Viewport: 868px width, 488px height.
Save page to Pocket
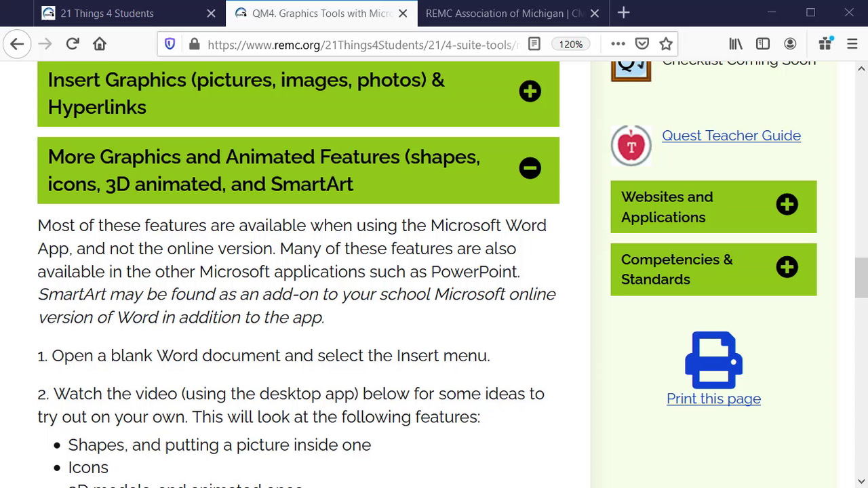click(x=642, y=44)
